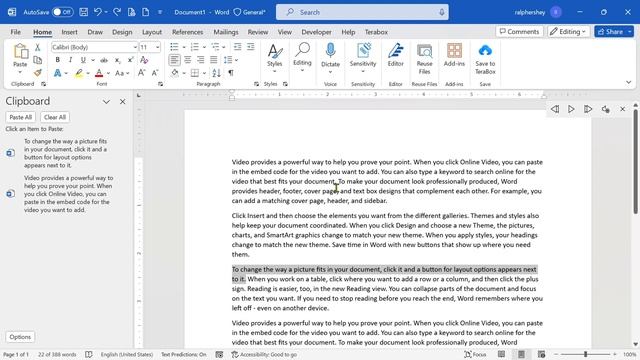
Task: Open Clipboard Options button
Action: click(20, 337)
